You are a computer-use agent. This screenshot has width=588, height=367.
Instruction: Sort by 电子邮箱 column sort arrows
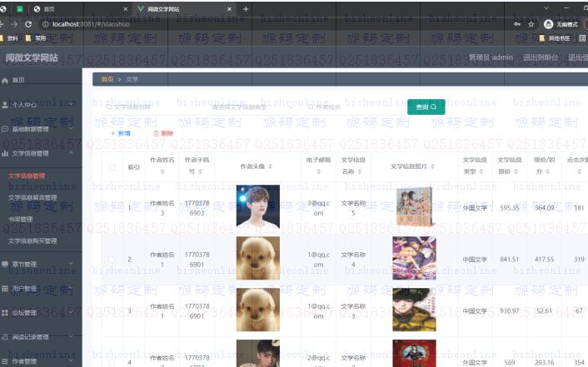click(318, 171)
